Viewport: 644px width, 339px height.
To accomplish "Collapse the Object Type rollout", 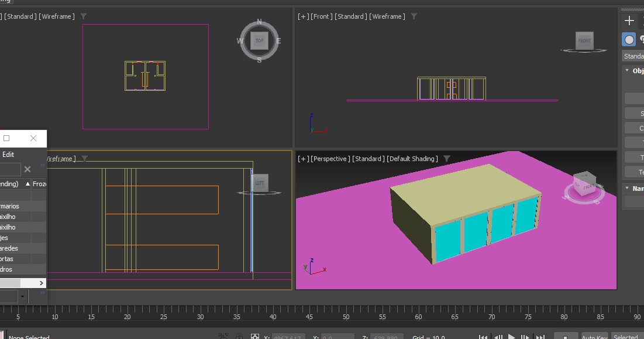I will pyautogui.click(x=628, y=71).
